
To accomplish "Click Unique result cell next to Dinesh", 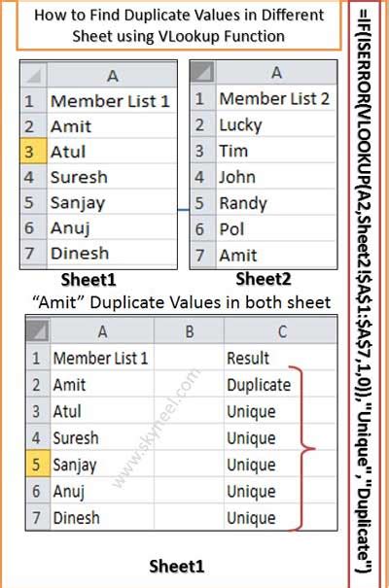I will click(280, 517).
